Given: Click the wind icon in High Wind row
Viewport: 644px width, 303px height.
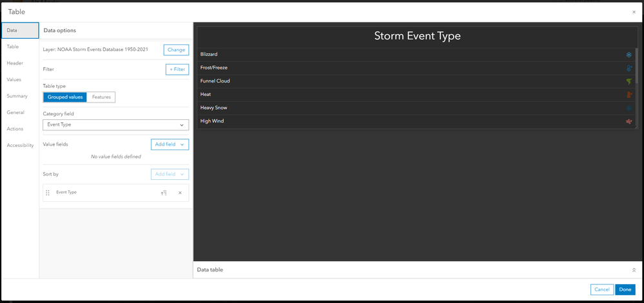Looking at the screenshot, I should pos(629,122).
